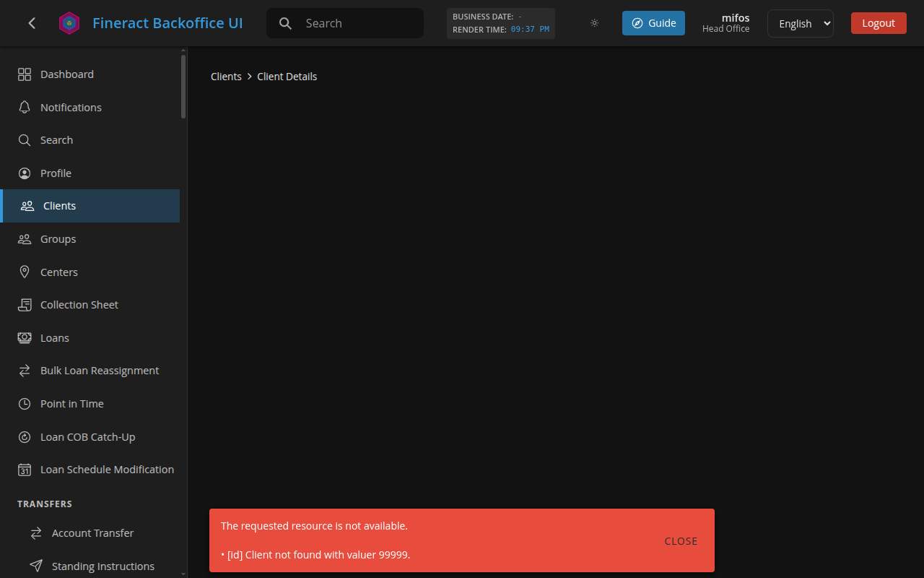Click the Clients people icon
The image size is (924, 578).
27,206
